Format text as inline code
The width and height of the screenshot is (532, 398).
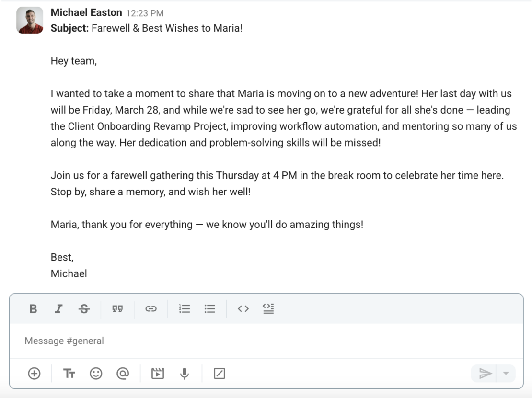pos(243,309)
